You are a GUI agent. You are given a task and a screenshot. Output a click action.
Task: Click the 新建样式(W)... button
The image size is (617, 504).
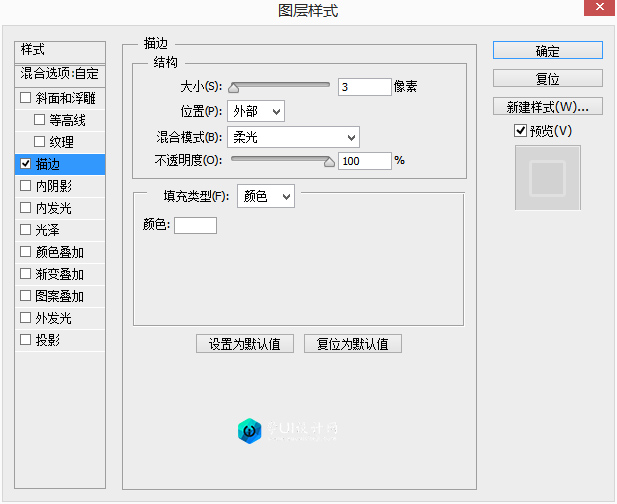pyautogui.click(x=547, y=107)
